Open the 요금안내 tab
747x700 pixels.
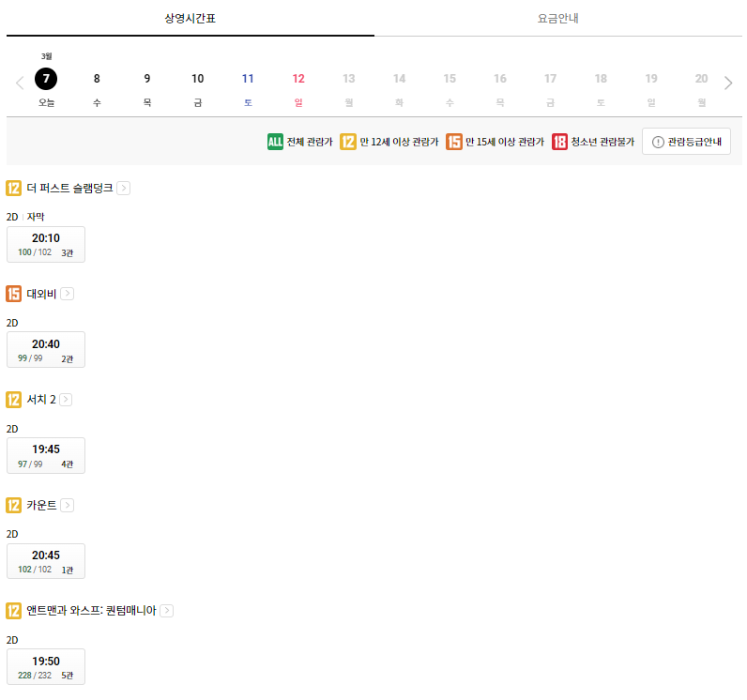[x=557, y=18]
